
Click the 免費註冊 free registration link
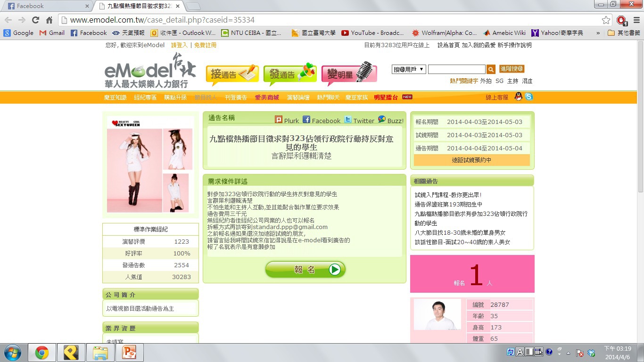tap(205, 45)
